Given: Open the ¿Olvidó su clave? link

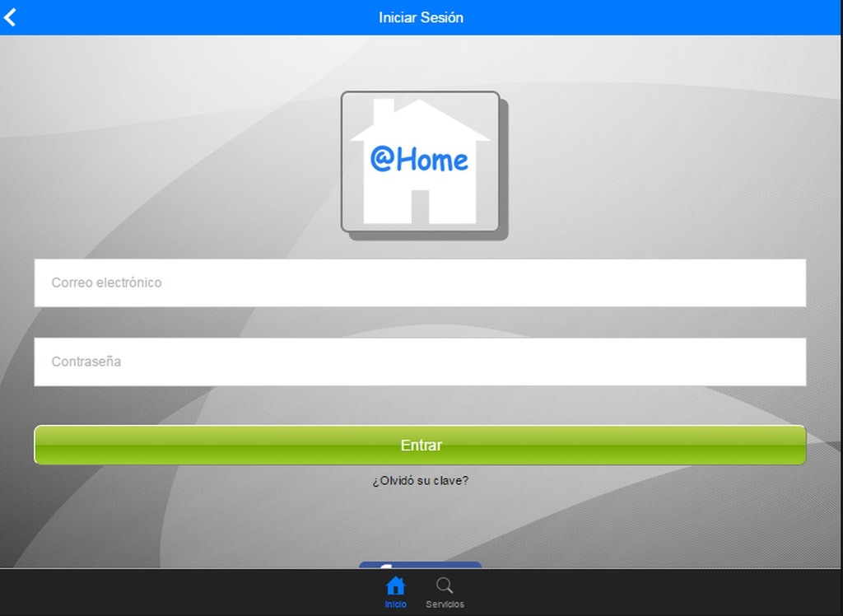Looking at the screenshot, I should [421, 480].
